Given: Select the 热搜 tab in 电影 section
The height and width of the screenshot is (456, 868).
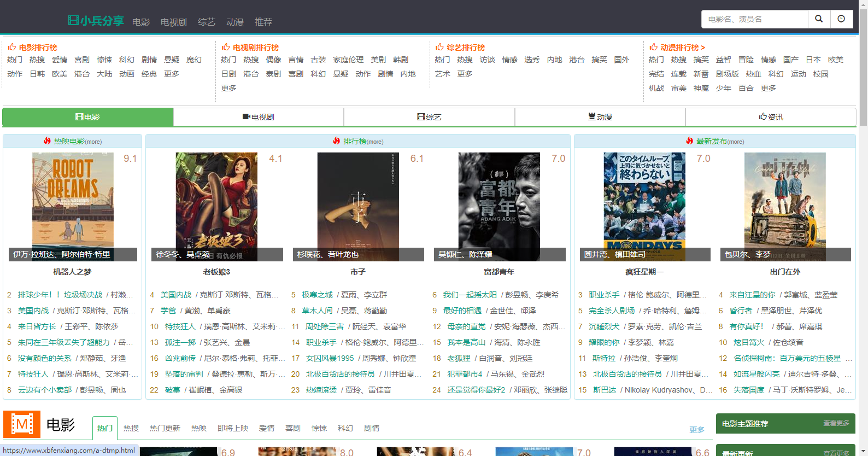Looking at the screenshot, I should (x=131, y=428).
